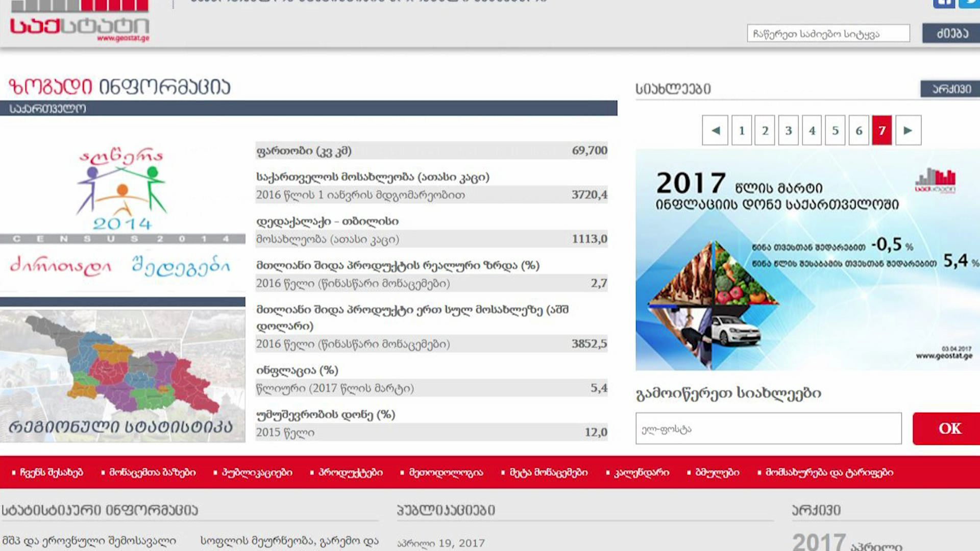The image size is (980, 551).
Task: Go to news slide 4
Action: (812, 131)
